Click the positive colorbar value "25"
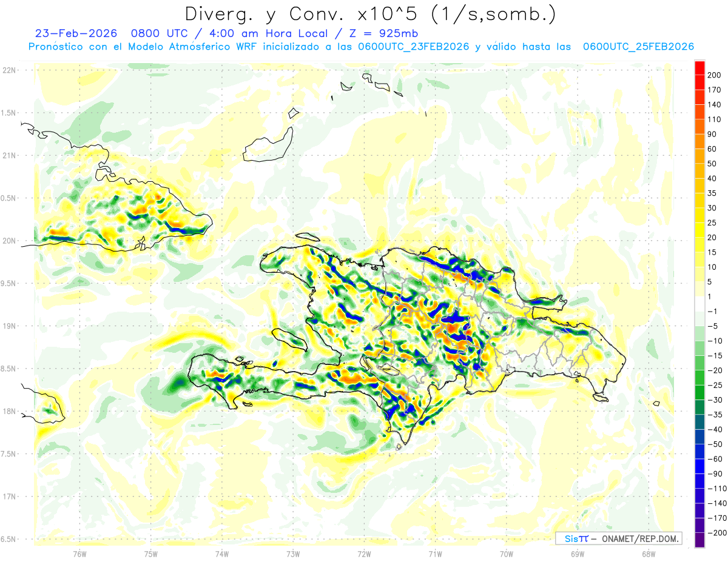The width and height of the screenshot is (728, 562). (713, 222)
